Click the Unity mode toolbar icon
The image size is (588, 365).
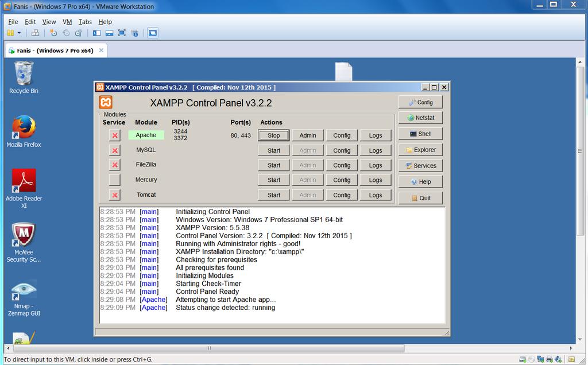click(134, 33)
